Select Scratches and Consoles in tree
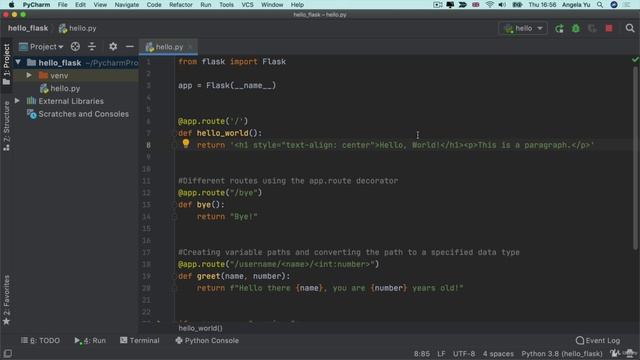640x360 pixels. click(78, 114)
